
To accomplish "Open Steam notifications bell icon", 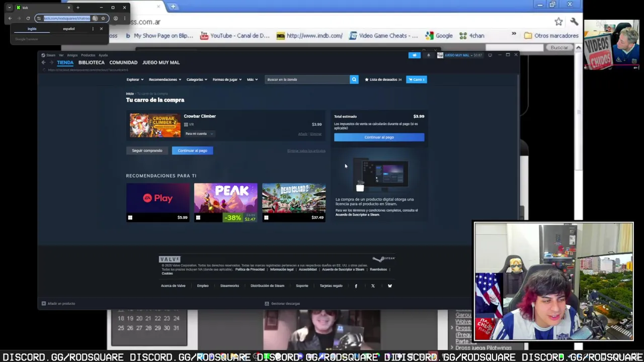I will coord(429,55).
